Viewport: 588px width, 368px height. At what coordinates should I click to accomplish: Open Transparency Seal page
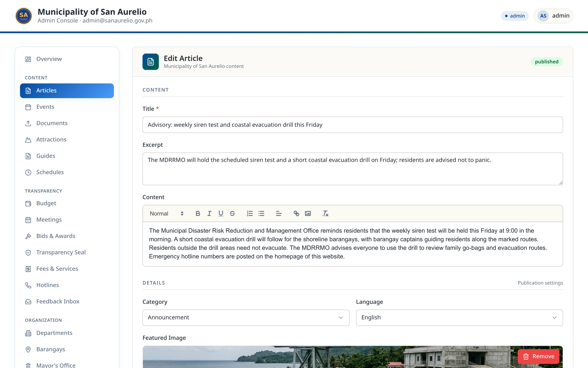67,252
